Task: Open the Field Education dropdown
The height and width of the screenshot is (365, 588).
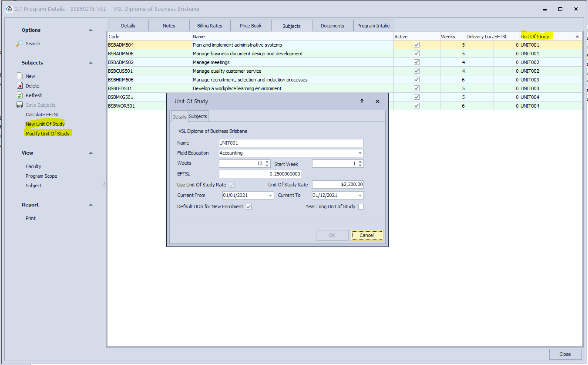Action: tap(360, 153)
